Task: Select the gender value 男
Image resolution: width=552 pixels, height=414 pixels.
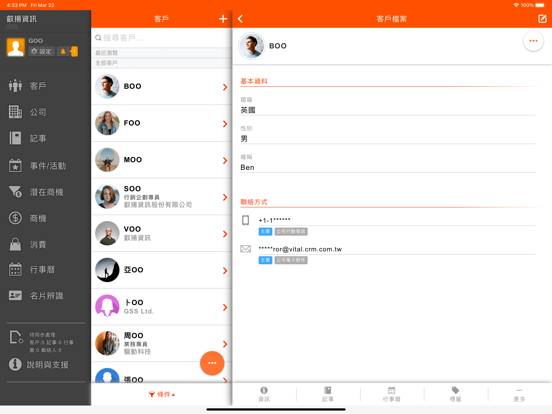Action: pos(244,139)
